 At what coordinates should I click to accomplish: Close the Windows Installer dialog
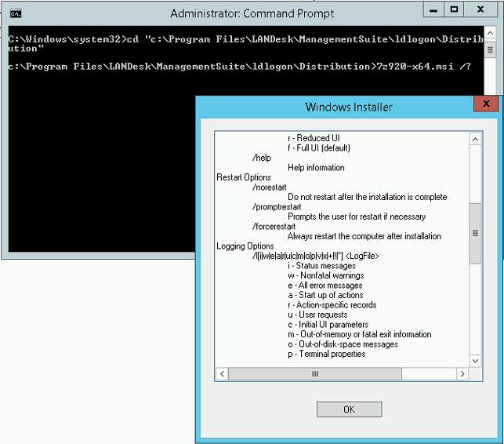(486, 104)
